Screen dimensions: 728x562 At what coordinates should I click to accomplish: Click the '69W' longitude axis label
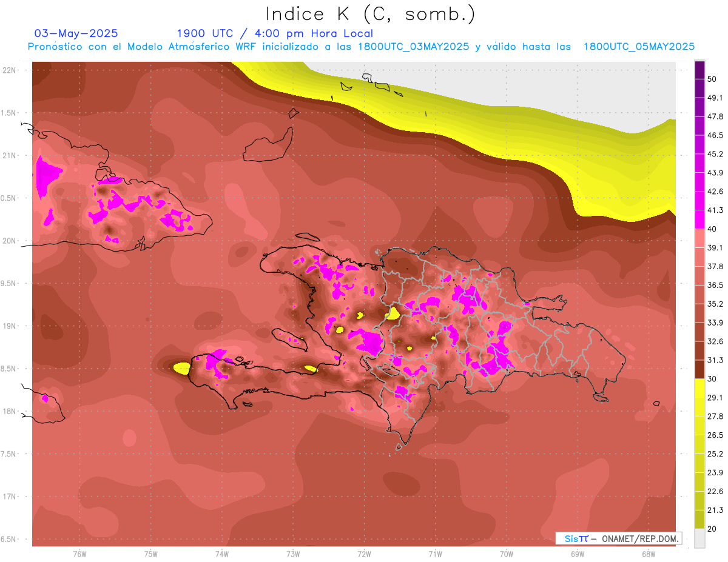(x=577, y=554)
